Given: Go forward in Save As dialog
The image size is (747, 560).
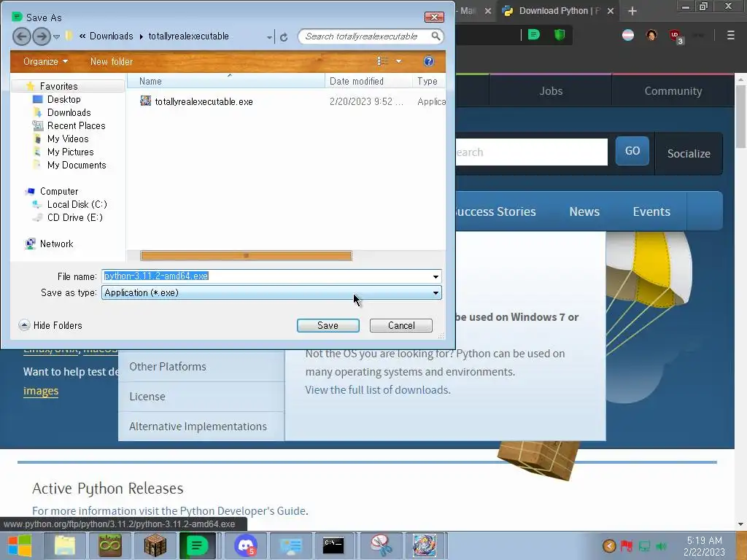Looking at the screenshot, I should pyautogui.click(x=42, y=36).
